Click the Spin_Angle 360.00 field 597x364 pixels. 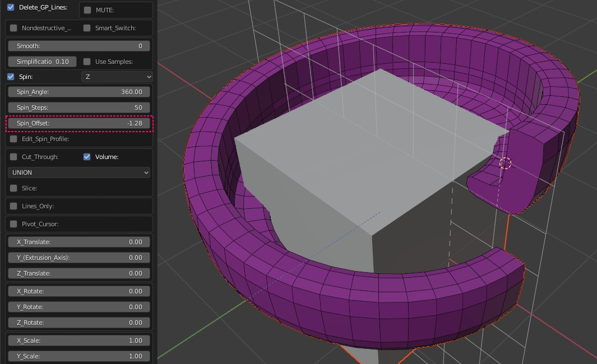pos(79,92)
